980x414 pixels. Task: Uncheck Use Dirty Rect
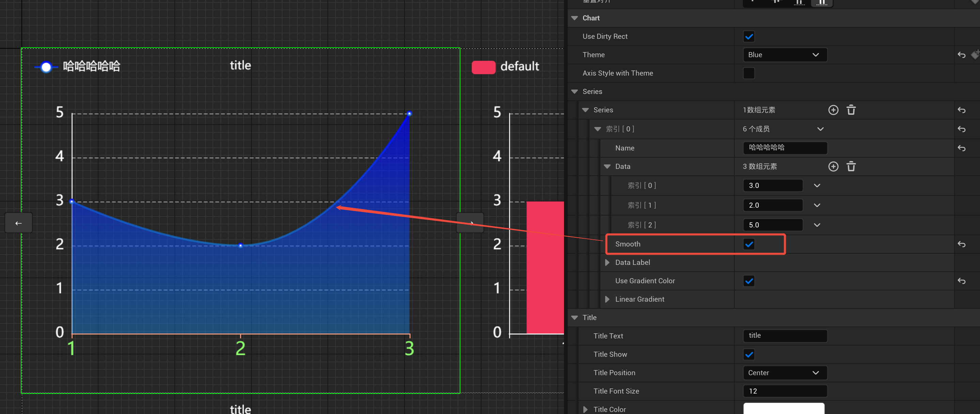pyautogui.click(x=749, y=36)
